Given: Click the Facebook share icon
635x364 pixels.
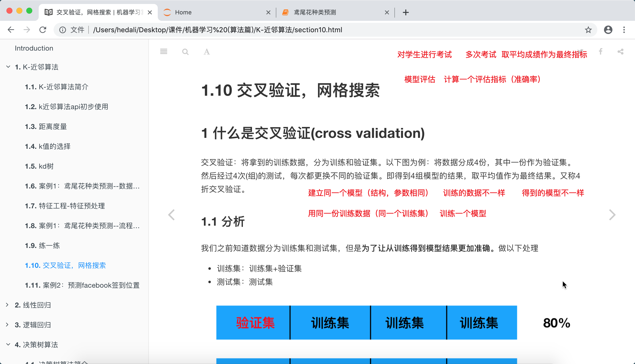Looking at the screenshot, I should tap(600, 52).
